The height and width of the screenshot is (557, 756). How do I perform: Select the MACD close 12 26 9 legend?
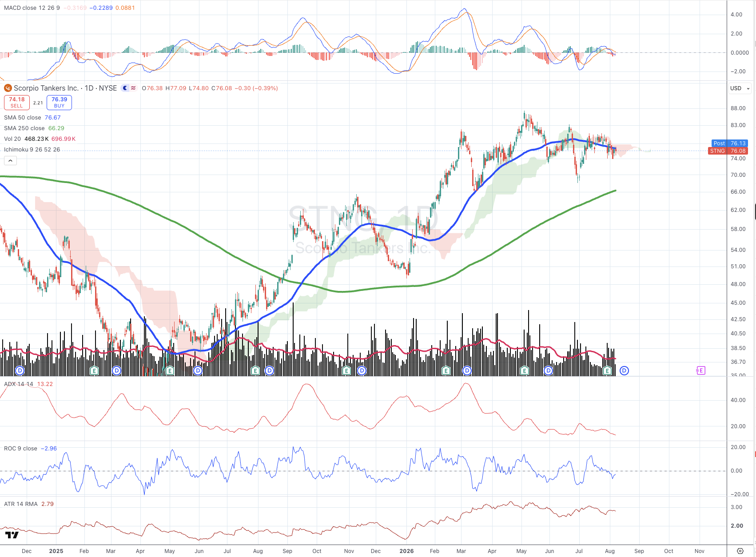(x=32, y=8)
